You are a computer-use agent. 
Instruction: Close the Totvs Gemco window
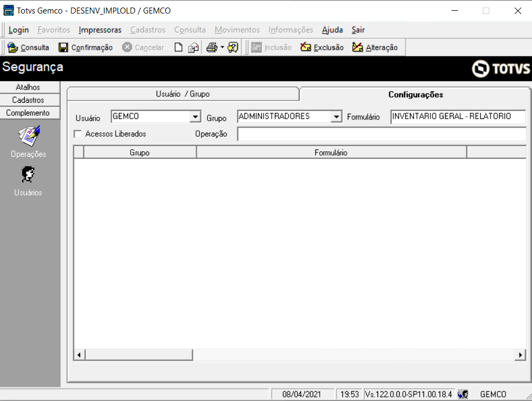pyautogui.click(x=518, y=10)
